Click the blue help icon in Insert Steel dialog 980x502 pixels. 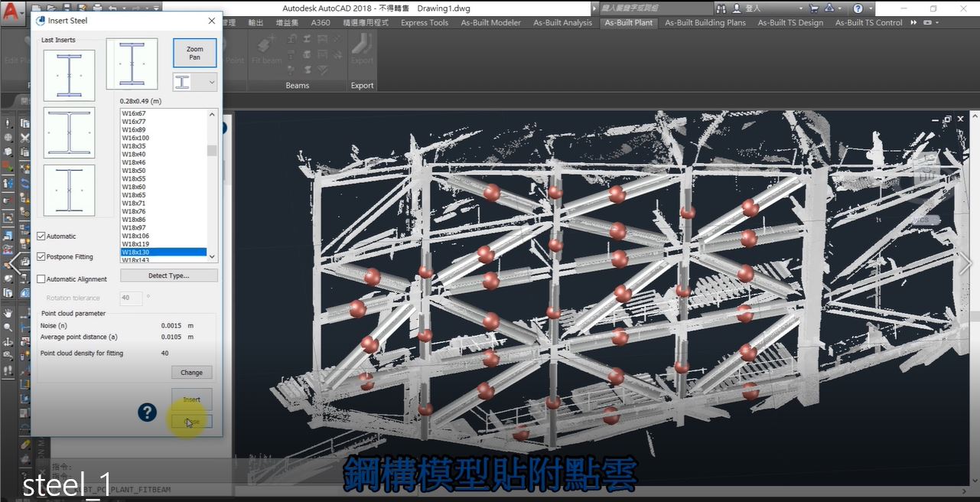click(x=147, y=412)
